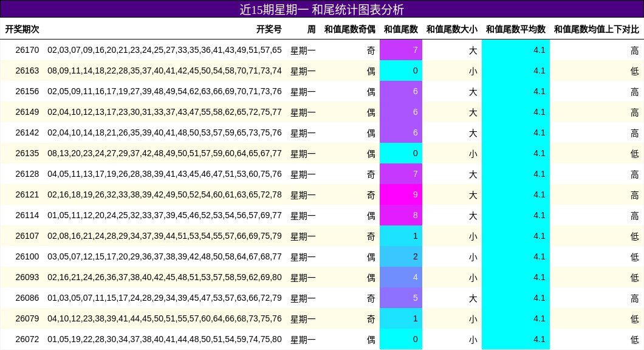Click 星期一 weekday cell in row 26079
This screenshot has height=350, width=644.
[303, 318]
